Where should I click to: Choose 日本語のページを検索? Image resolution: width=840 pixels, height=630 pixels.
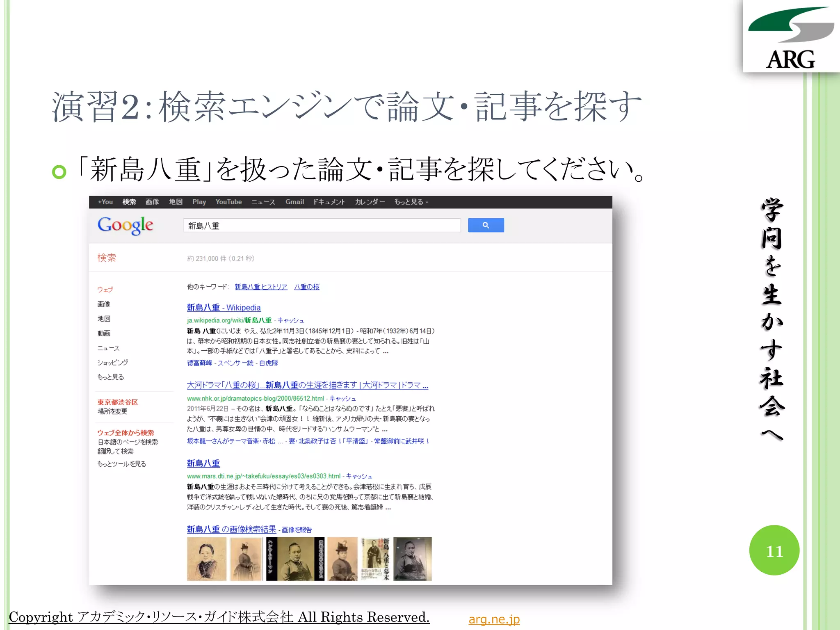pos(128,442)
